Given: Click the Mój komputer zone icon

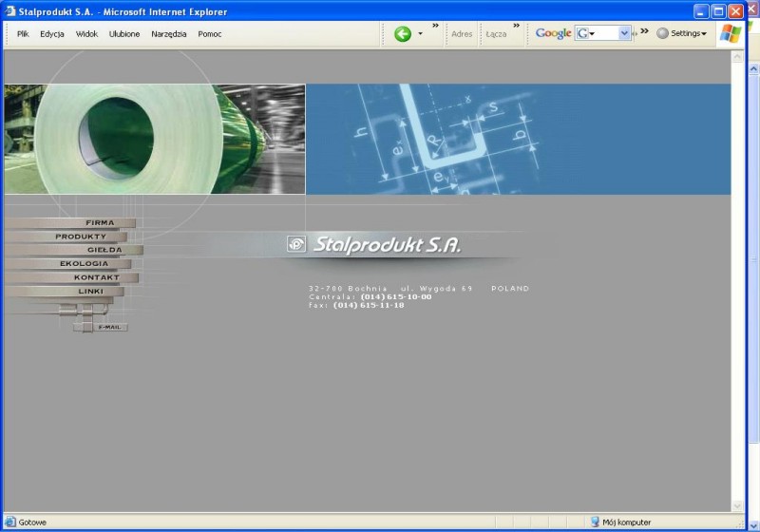Looking at the screenshot, I should pyautogui.click(x=596, y=522).
